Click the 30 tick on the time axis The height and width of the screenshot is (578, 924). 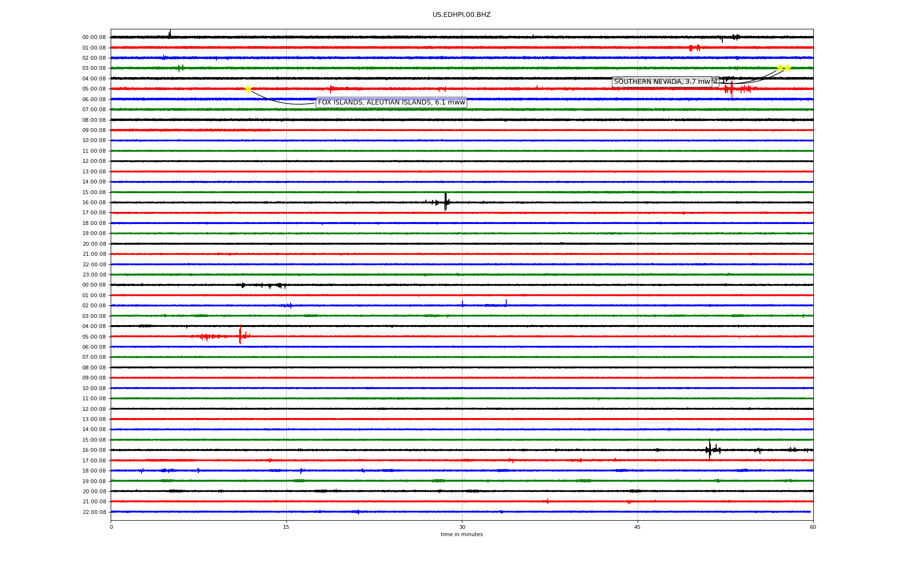[x=462, y=527]
